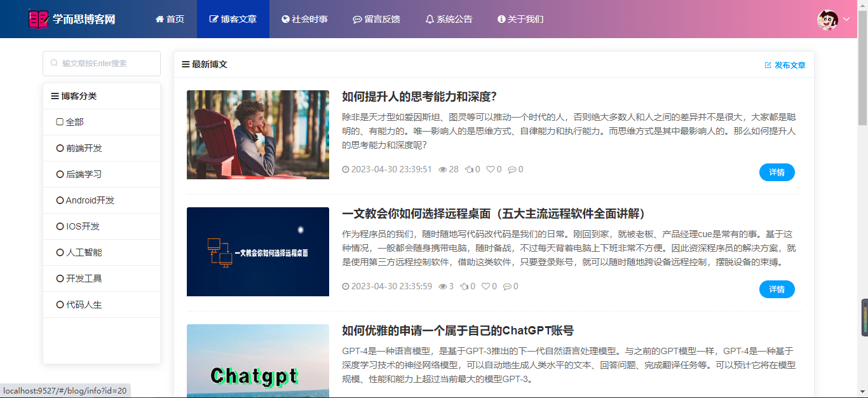Select the 代码人生 category
Image resolution: width=868 pixels, height=398 pixels.
click(102, 305)
